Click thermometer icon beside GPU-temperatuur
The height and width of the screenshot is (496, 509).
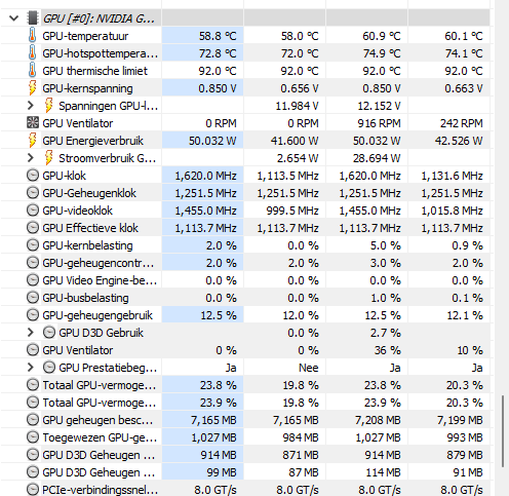pyautogui.click(x=32, y=35)
